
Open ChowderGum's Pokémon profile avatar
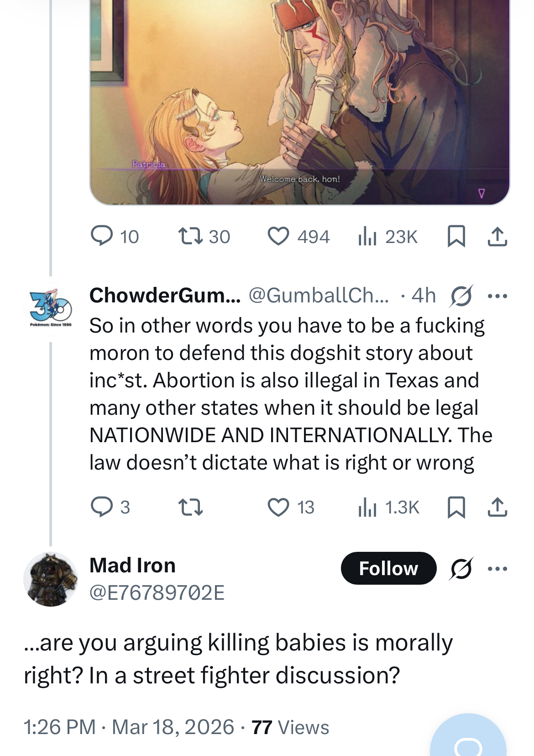pos(51,306)
